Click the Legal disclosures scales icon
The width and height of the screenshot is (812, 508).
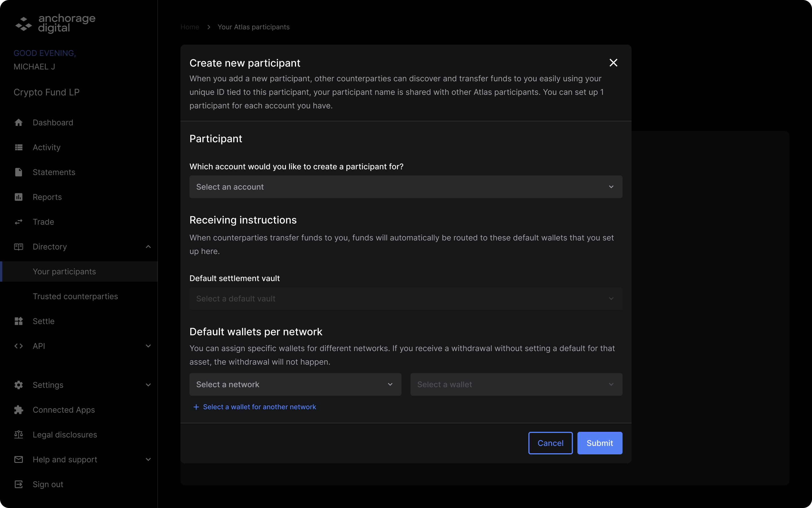tap(19, 435)
